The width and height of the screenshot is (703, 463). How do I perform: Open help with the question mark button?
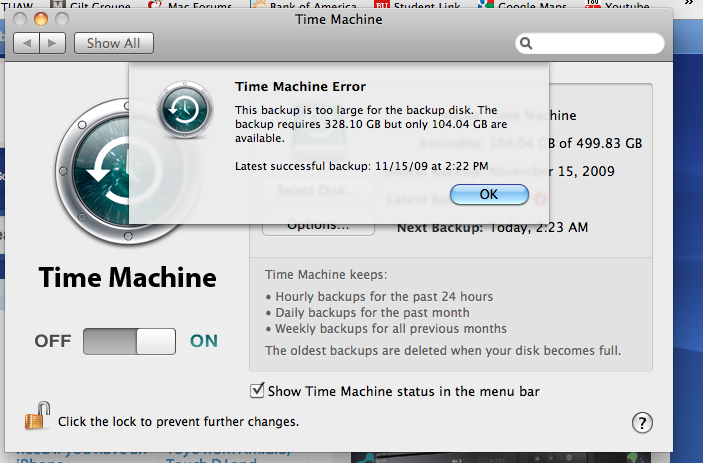click(x=642, y=423)
